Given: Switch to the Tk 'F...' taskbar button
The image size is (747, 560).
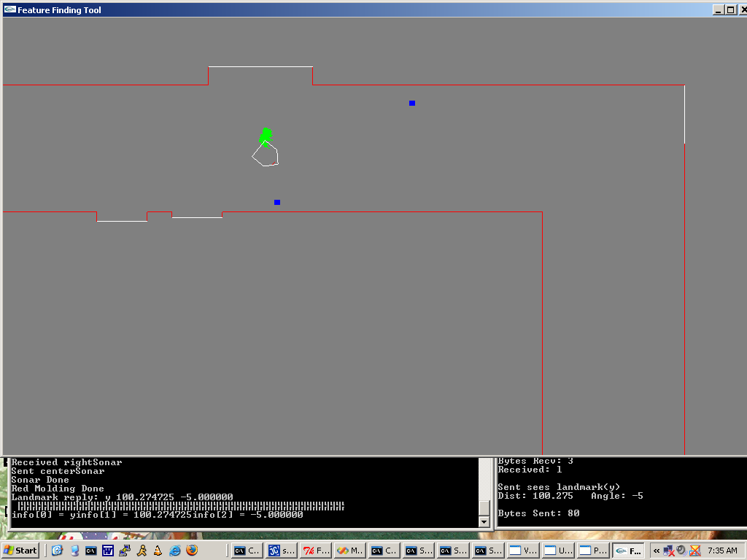Looking at the screenshot, I should pyautogui.click(x=316, y=551).
